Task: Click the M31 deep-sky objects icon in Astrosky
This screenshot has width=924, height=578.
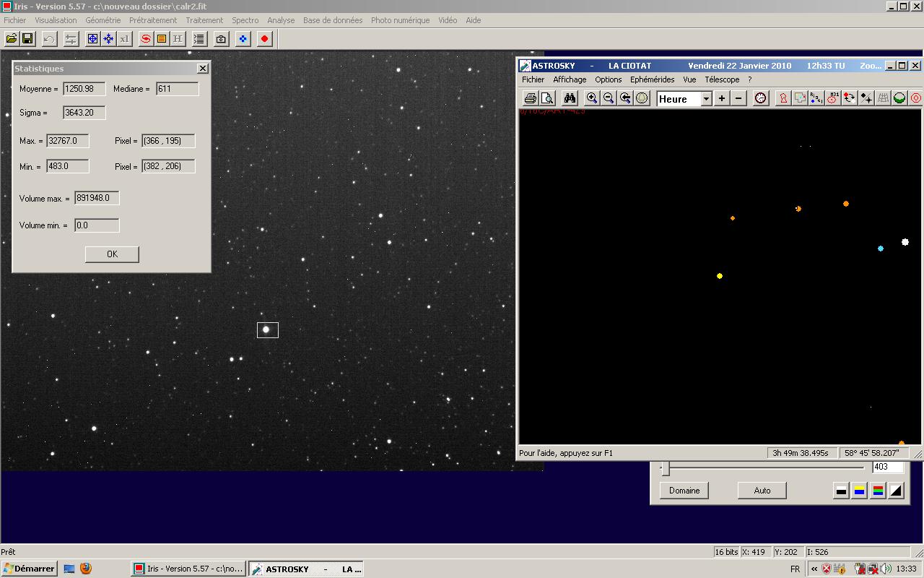Action: coord(833,98)
